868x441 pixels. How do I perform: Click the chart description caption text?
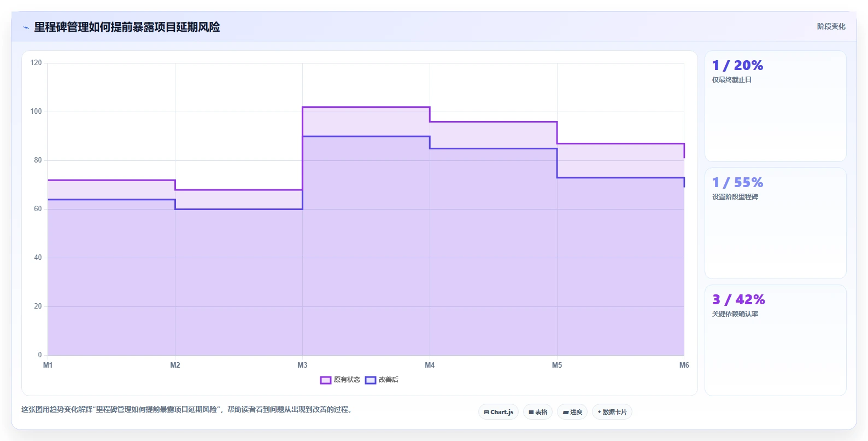(187, 409)
